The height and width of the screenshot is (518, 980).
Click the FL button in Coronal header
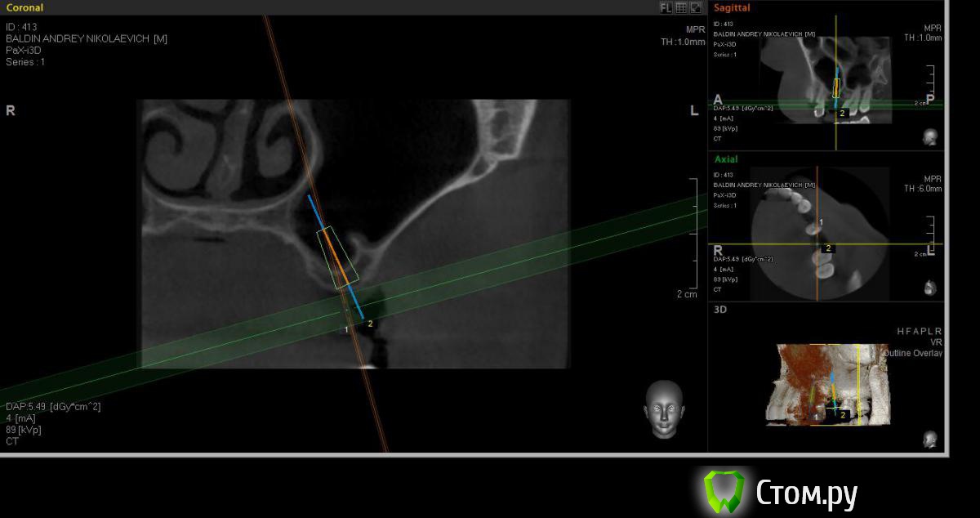coord(666,7)
